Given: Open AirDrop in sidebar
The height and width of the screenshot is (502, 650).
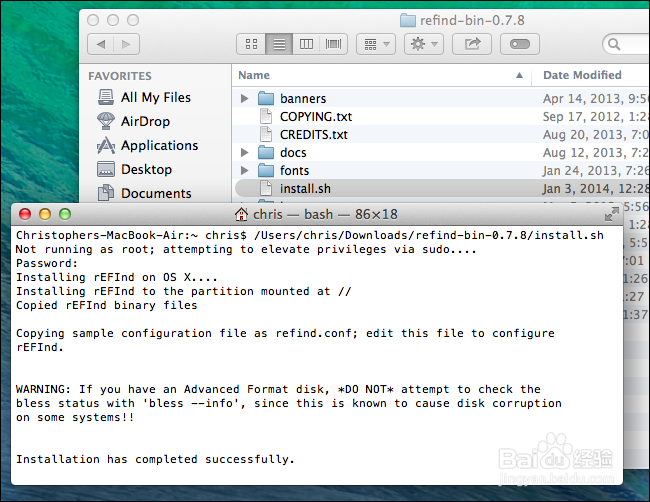Looking at the screenshot, I should [145, 121].
